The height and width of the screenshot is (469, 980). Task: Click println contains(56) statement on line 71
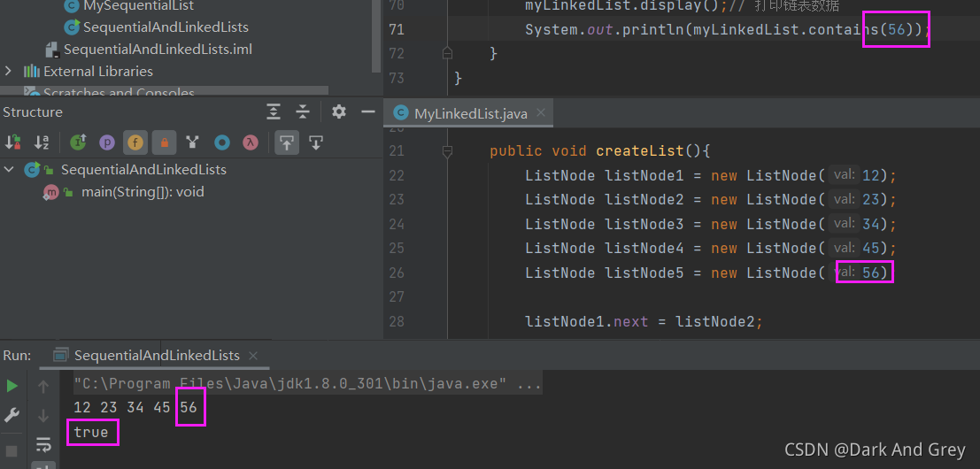728,29
